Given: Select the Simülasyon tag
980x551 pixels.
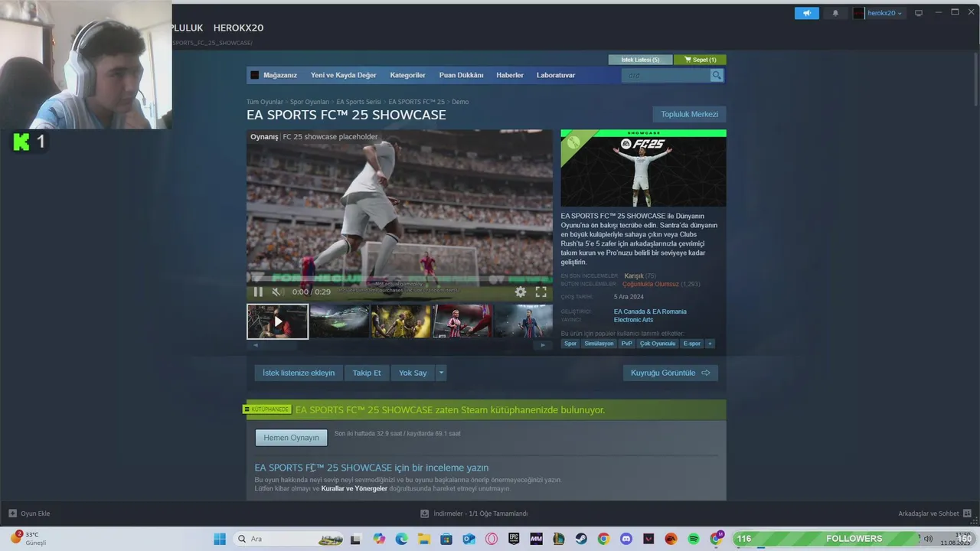Looking at the screenshot, I should 599,344.
